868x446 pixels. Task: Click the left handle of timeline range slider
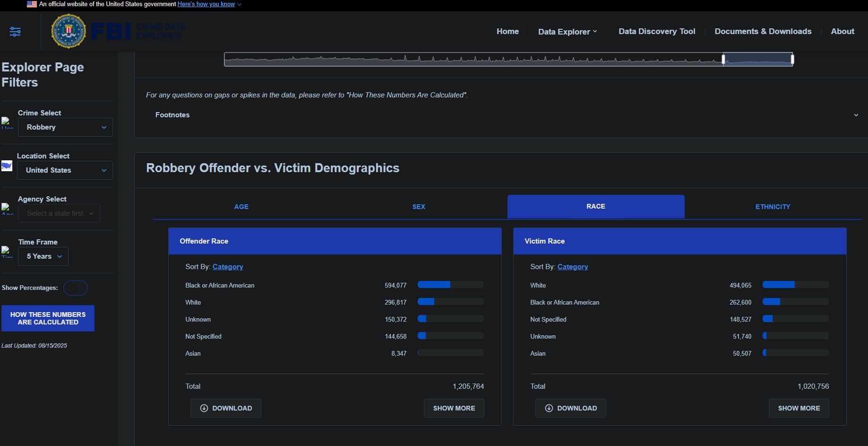pyautogui.click(x=723, y=59)
